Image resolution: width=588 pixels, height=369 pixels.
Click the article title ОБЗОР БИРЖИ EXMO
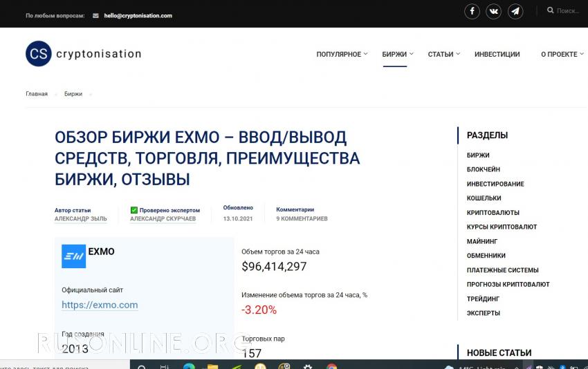click(x=207, y=158)
